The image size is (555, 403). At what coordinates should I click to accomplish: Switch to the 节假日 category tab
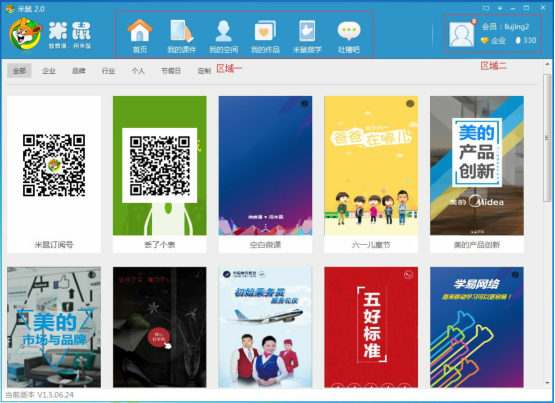pos(171,71)
